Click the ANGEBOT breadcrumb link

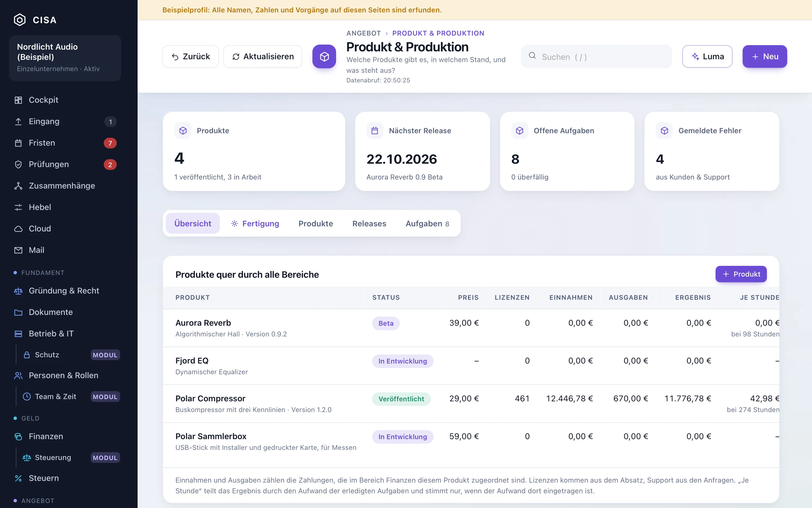363,33
